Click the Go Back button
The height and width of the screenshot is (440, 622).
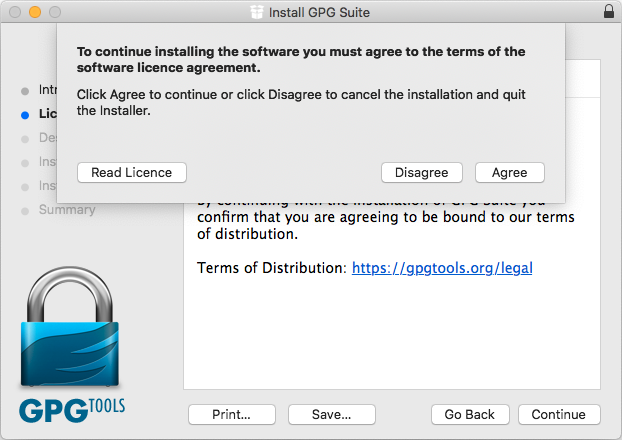pyautogui.click(x=470, y=415)
